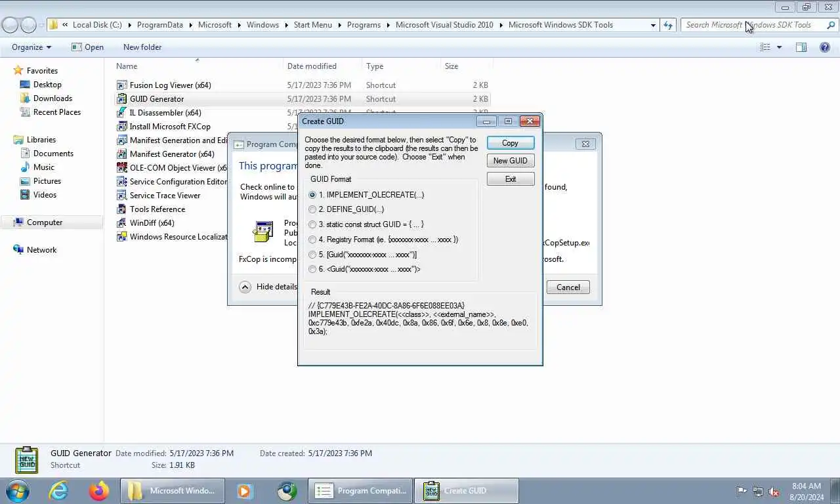Click the ProgramData breadcrumb segment
The image size is (840, 504).
pyautogui.click(x=159, y=25)
